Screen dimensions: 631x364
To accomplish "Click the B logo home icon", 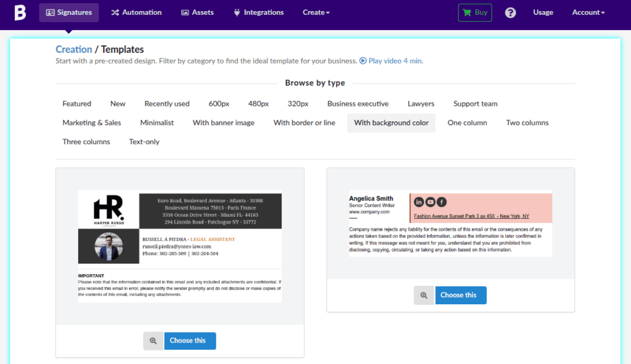I will pos(20,12).
